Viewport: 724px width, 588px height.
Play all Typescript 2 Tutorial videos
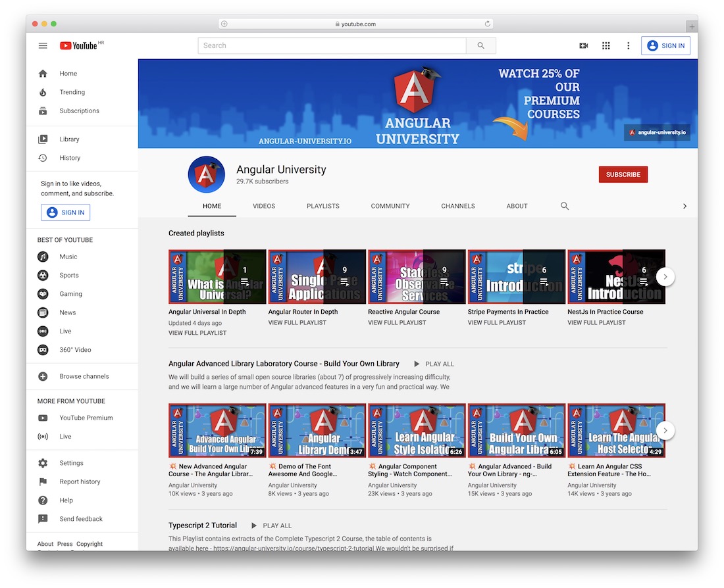click(x=271, y=526)
